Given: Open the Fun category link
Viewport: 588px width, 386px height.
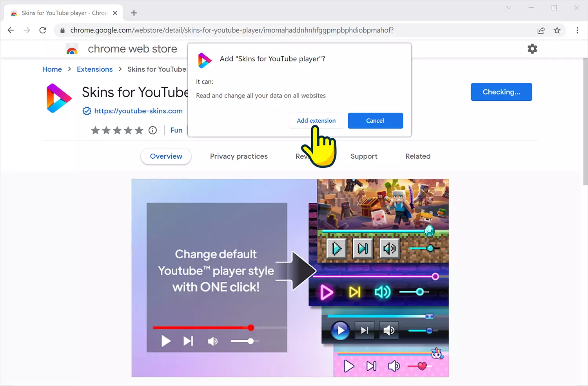Looking at the screenshot, I should tap(176, 130).
